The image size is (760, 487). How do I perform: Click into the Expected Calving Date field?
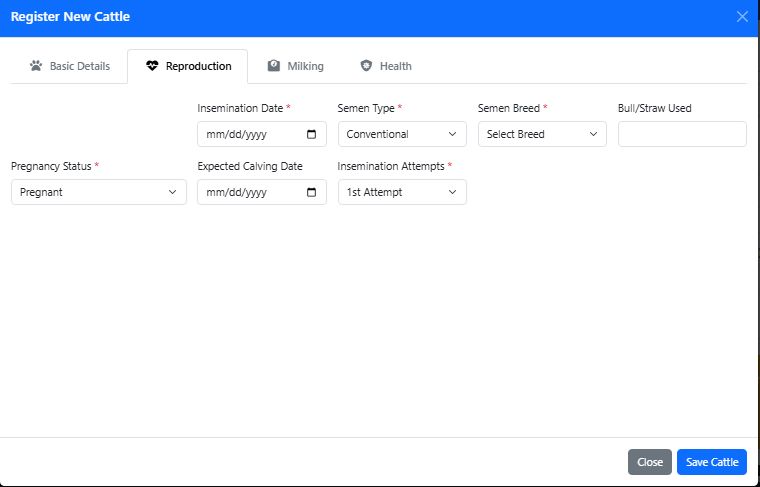pos(250,192)
